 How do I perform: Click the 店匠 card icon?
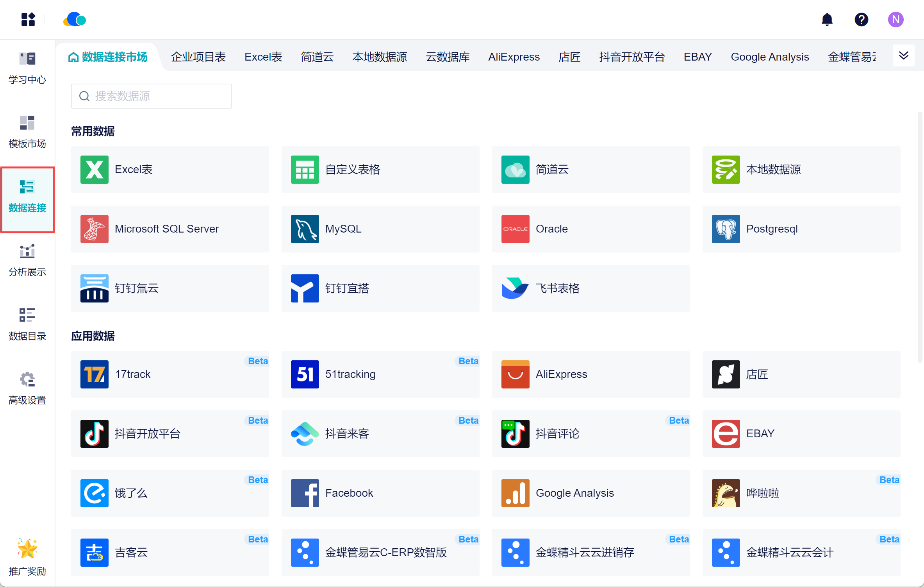[x=726, y=374]
